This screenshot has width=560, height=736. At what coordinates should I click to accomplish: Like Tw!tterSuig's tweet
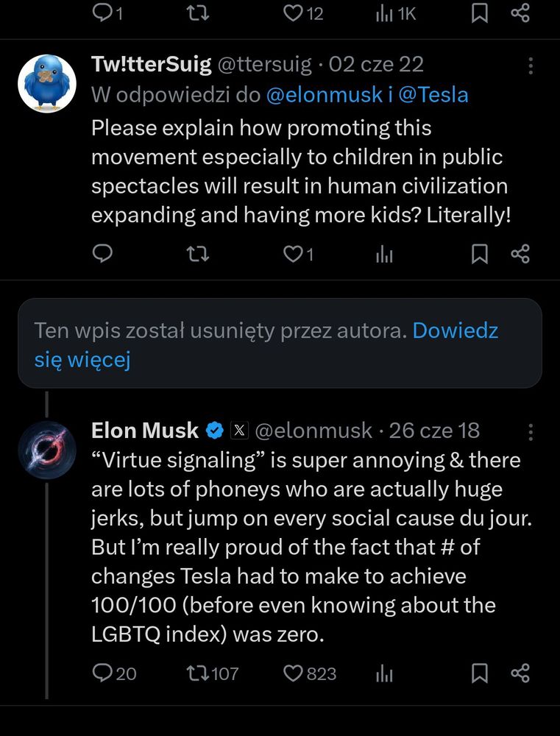click(294, 254)
